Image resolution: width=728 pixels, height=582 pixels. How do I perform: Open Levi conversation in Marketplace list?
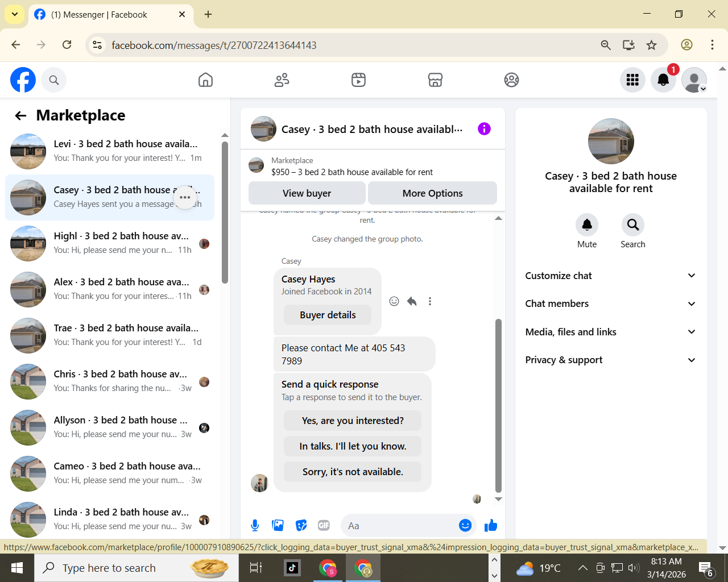110,151
